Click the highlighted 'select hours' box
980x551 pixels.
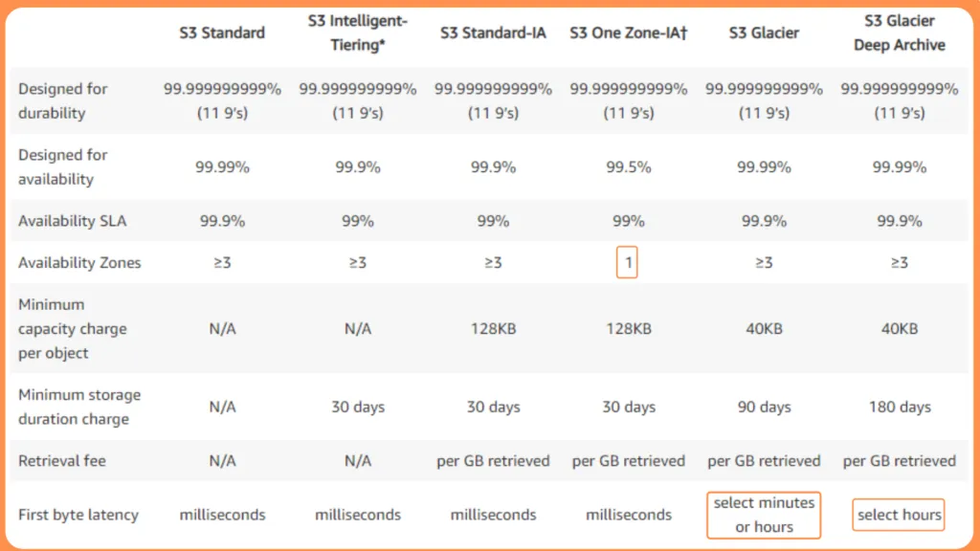coord(899,515)
